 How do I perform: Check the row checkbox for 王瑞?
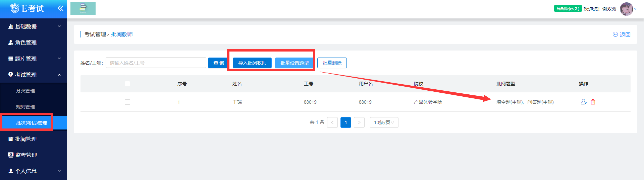(x=127, y=102)
